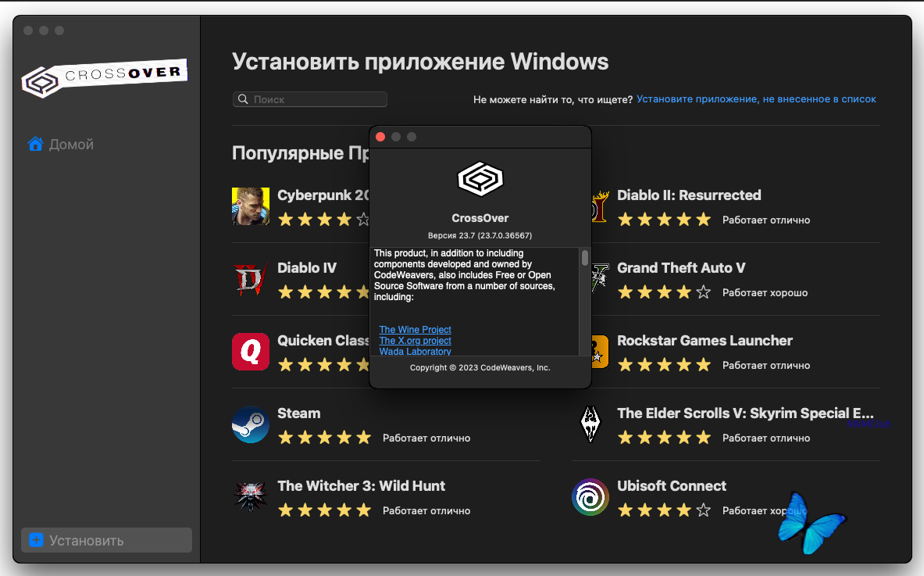Screen dimensions: 924x576
Task: Click Работает отлично beside Steam rating
Action: [x=426, y=438]
